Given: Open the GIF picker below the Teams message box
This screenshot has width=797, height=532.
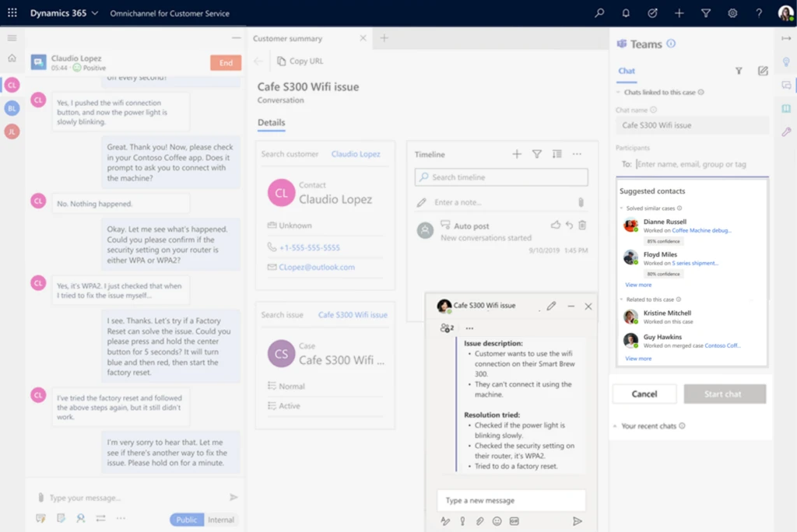Looking at the screenshot, I should pyautogui.click(x=514, y=521).
